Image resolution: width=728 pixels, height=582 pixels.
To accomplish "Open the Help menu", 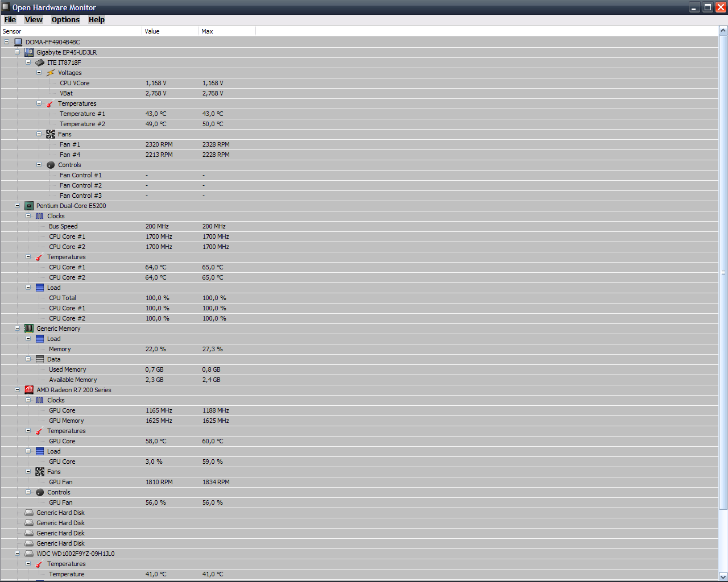I will click(97, 19).
